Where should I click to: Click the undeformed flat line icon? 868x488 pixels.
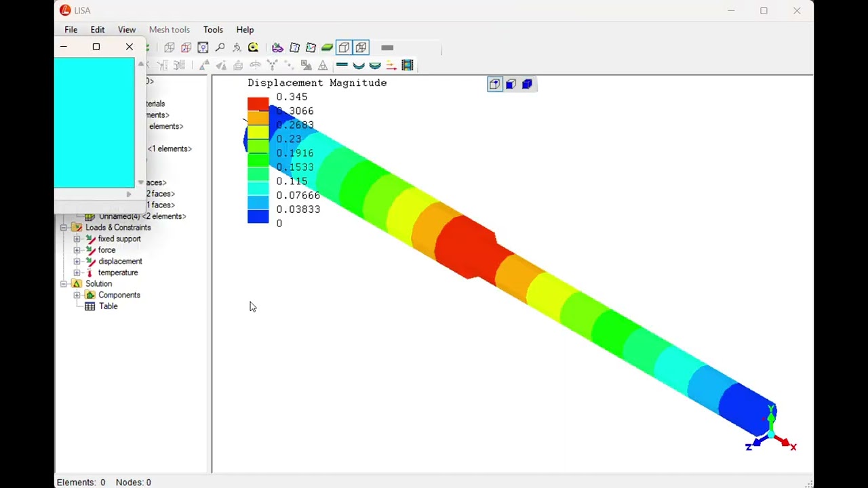(342, 65)
